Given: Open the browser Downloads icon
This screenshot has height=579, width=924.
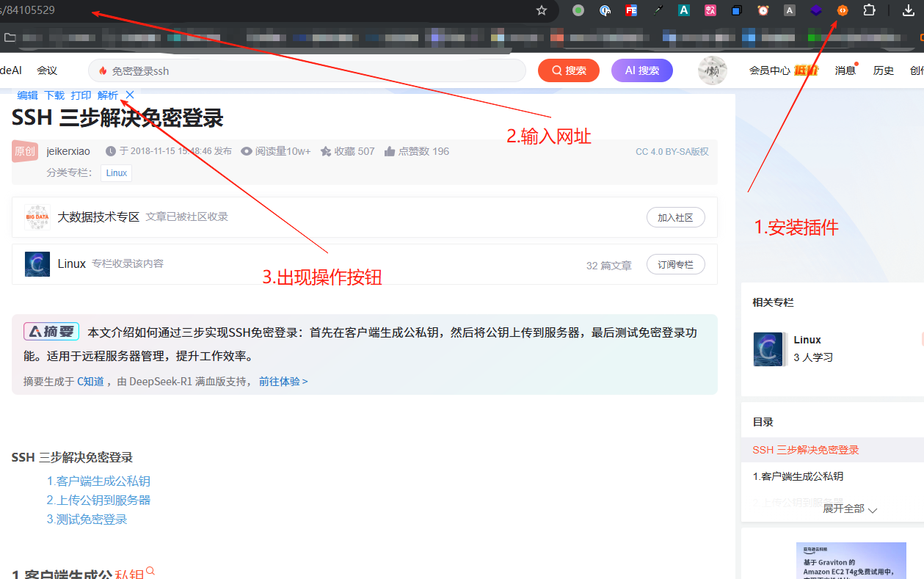Looking at the screenshot, I should tap(909, 10).
